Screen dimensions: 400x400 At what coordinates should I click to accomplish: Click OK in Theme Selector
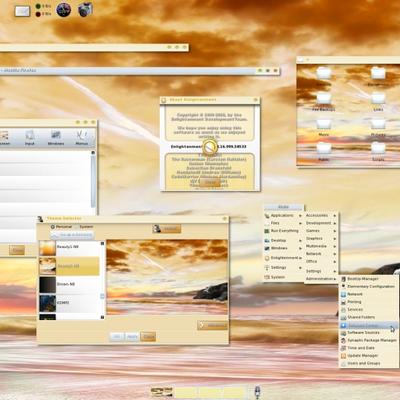coord(117,337)
